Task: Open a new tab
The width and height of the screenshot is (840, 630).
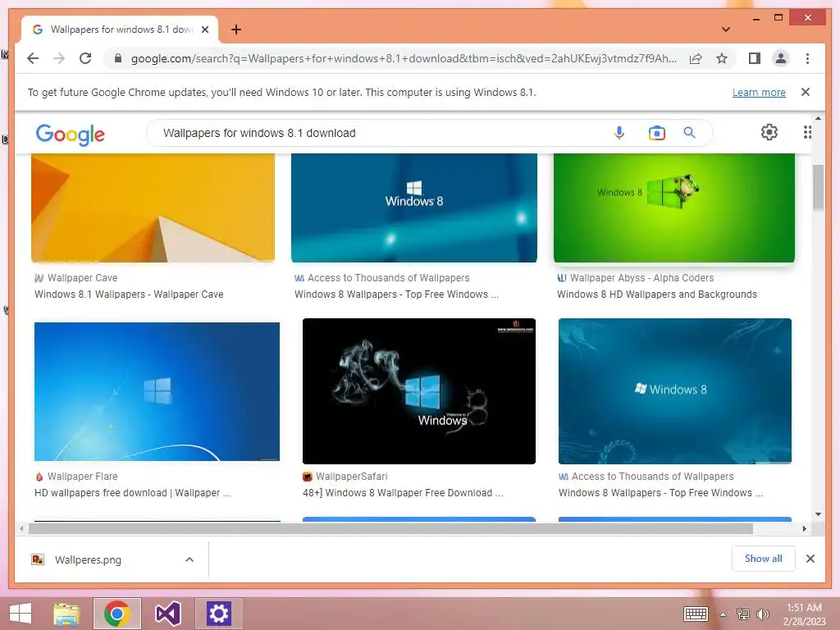Action: [236, 30]
